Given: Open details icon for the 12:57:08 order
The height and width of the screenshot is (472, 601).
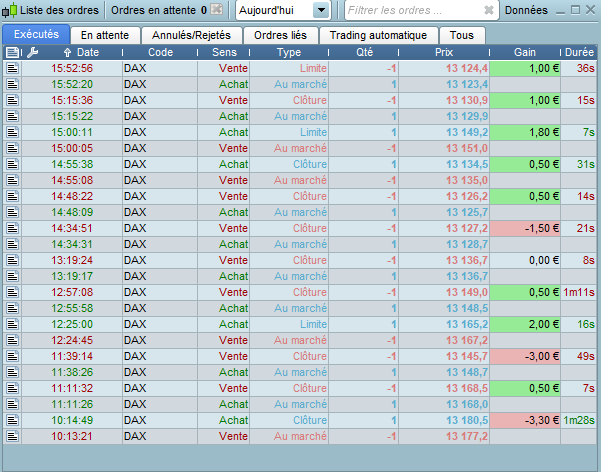Looking at the screenshot, I should pos(12,292).
